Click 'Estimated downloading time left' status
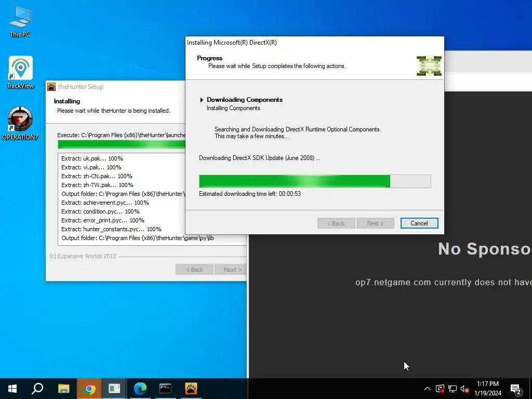Image resolution: width=532 pixels, height=399 pixels. pos(250,194)
